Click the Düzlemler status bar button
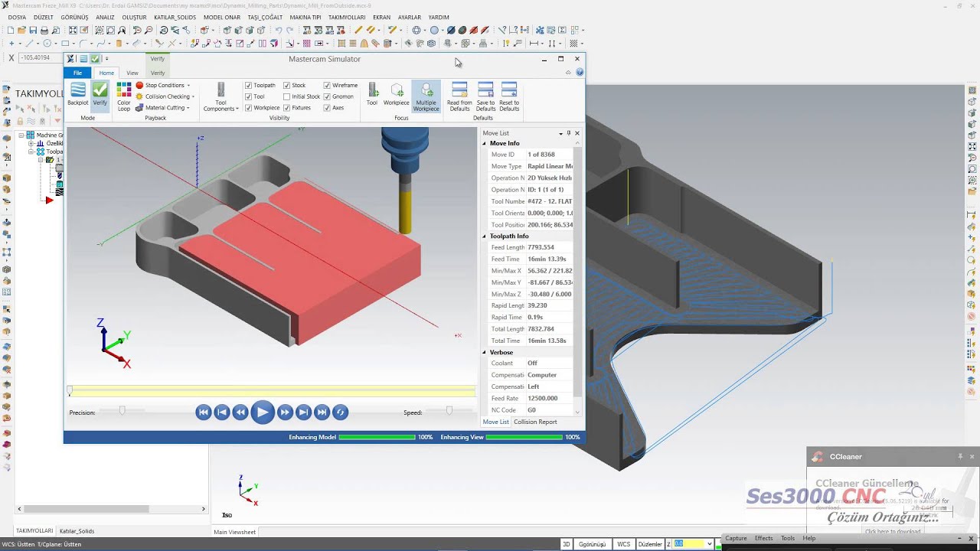Screen dimensions: 980x551 (650, 544)
